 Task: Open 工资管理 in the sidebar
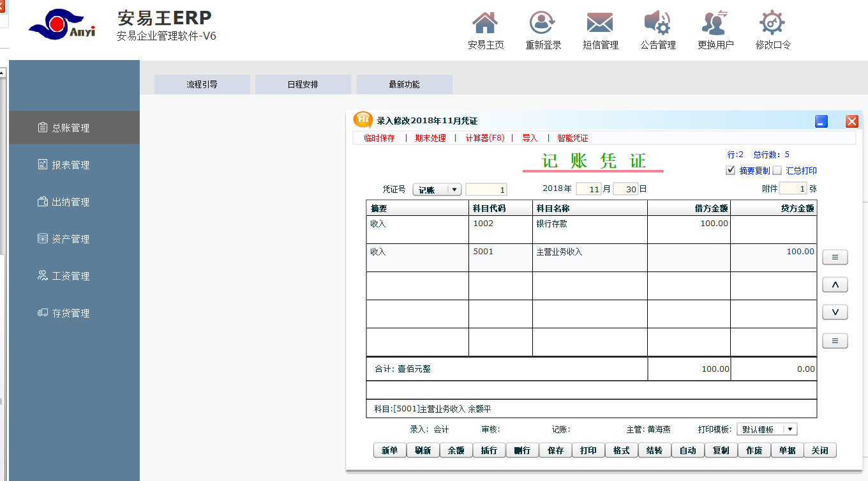pos(74,276)
